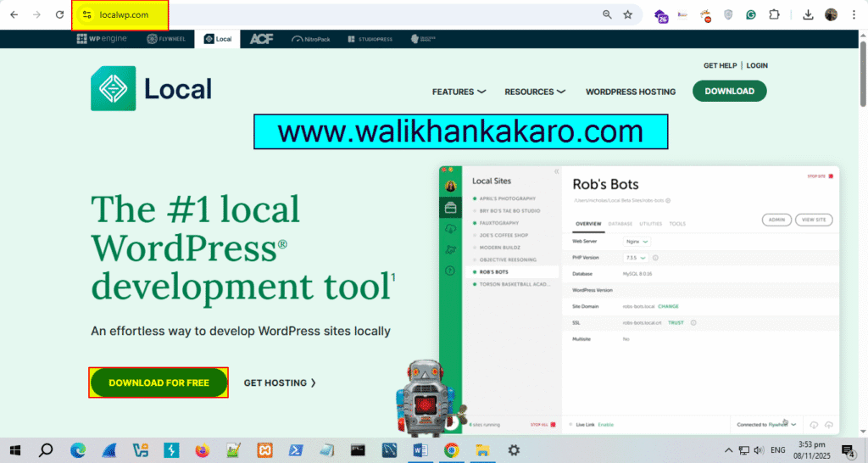Open the Windows Start menu
Screen dimensions: 868x463
[x=15, y=450]
